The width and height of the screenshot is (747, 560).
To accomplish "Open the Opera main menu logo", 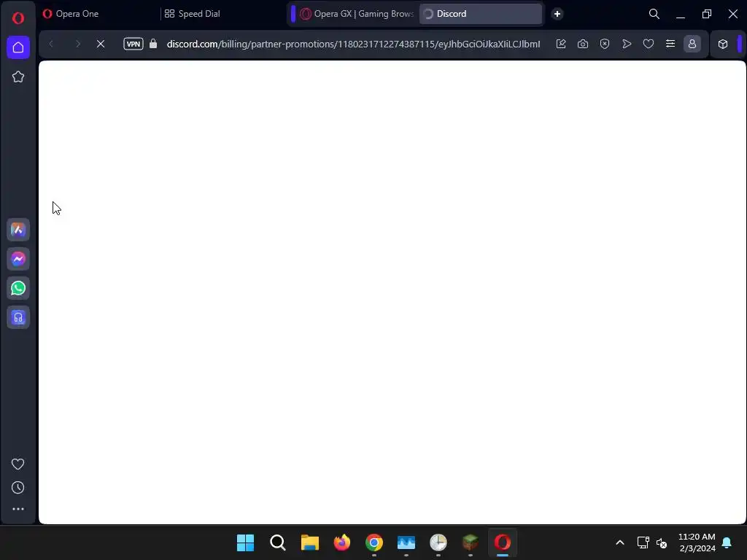I will pyautogui.click(x=18, y=18).
